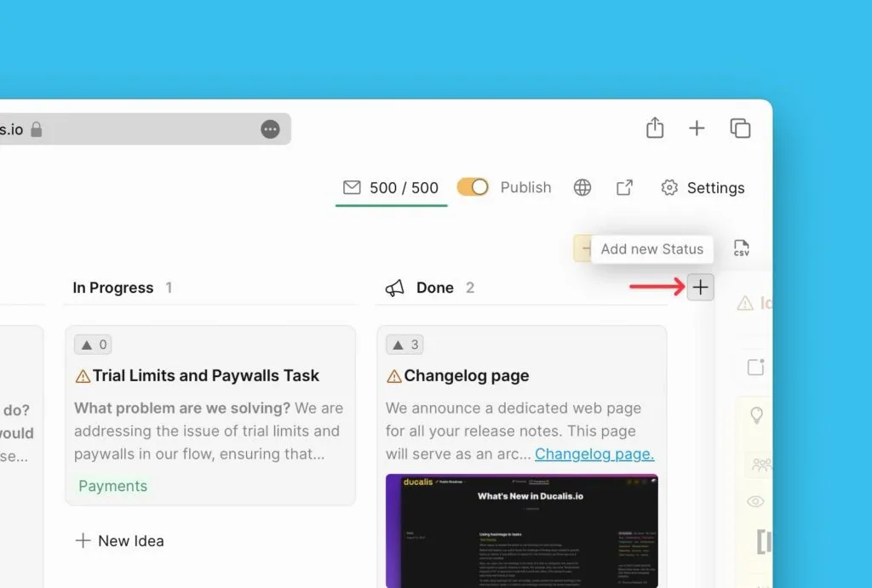Open the external link icon beside the globe
Screen dimensions: 872x588
tap(624, 188)
